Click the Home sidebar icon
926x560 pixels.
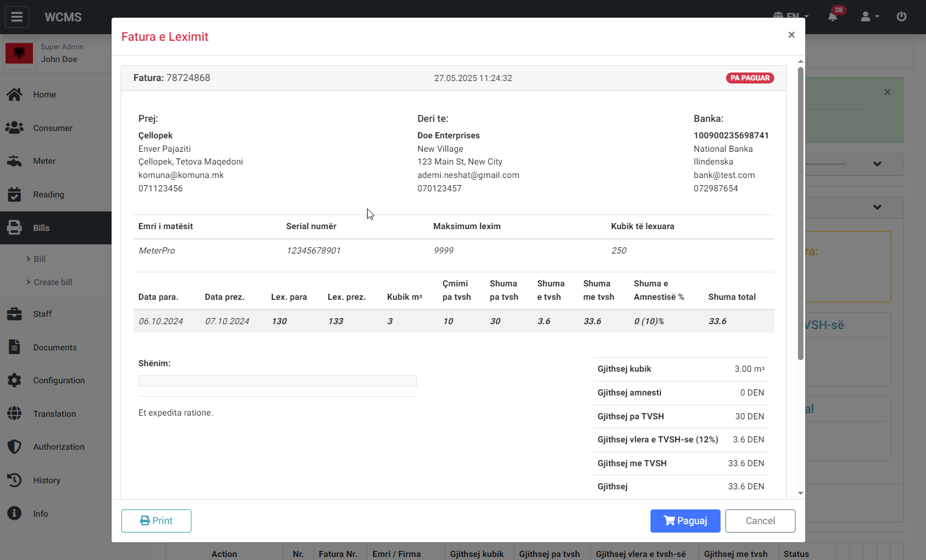click(x=15, y=94)
